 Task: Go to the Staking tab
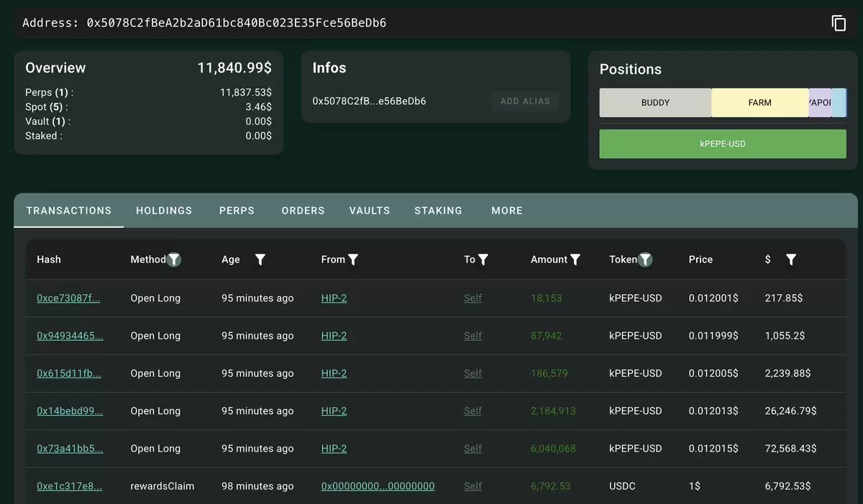[x=438, y=211]
